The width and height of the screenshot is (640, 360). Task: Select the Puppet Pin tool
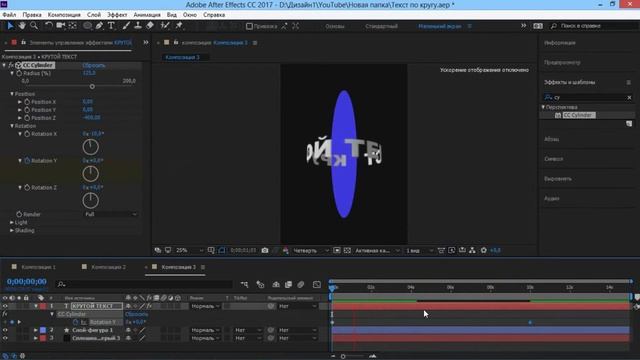(179, 26)
